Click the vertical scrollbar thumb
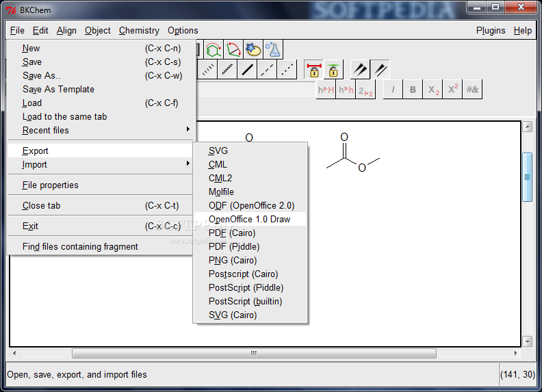Screen dimensions: 542x392 [x=527, y=177]
